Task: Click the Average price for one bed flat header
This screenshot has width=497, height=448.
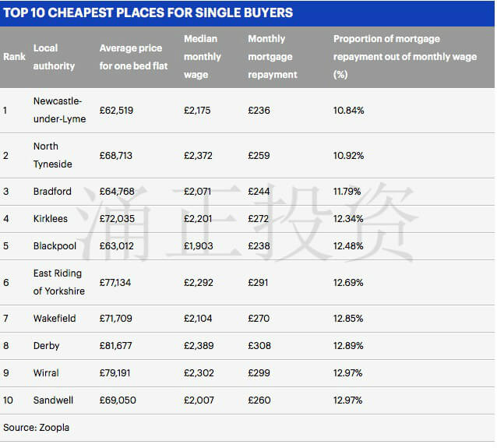Action: click(133, 57)
